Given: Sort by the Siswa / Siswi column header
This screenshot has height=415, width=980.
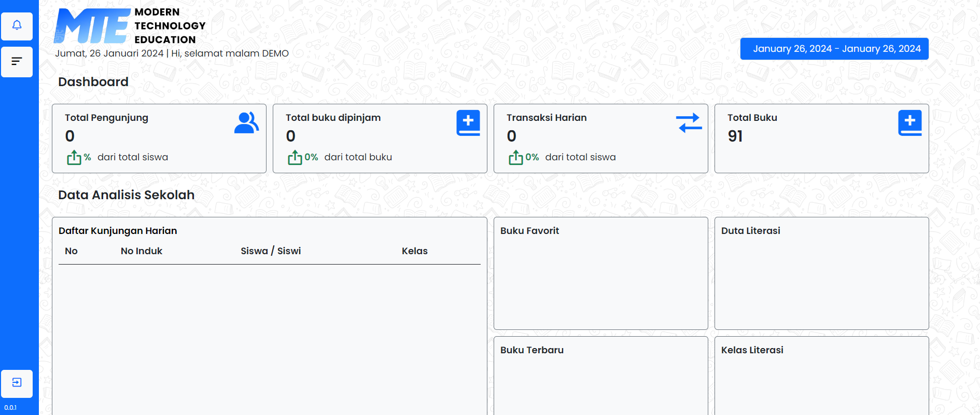Looking at the screenshot, I should [271, 251].
